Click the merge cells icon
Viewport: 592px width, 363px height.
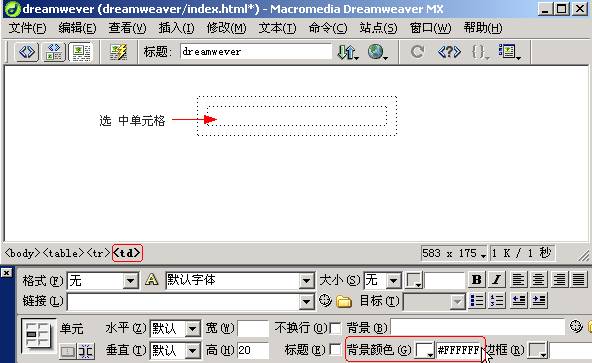68,351
